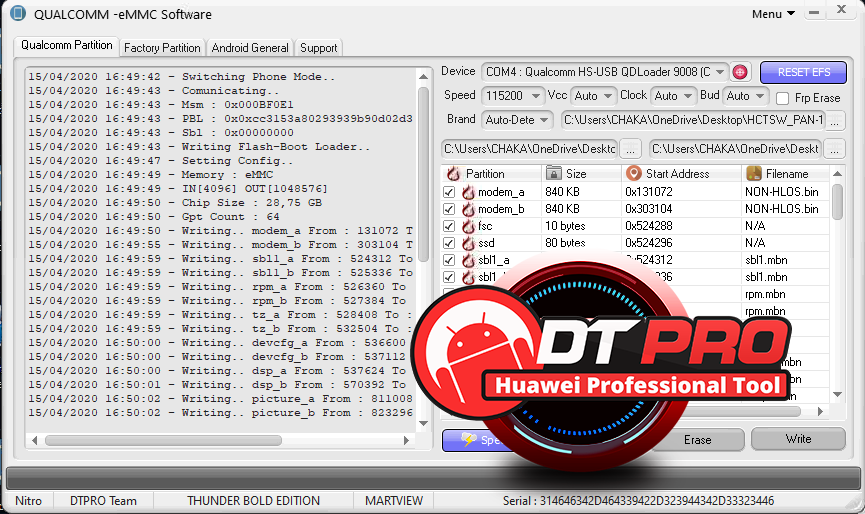Uncheck the modem_b partition checkbox
865x514 pixels.
coord(449,209)
